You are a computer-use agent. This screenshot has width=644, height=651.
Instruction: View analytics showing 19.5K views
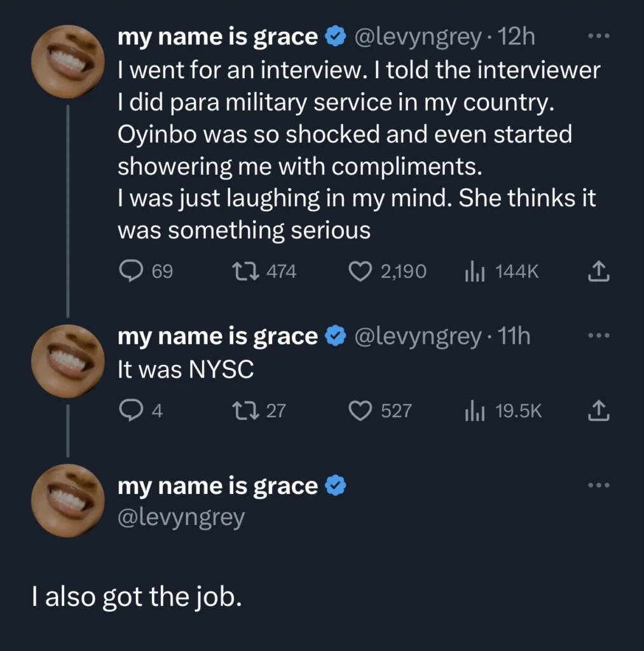click(x=475, y=411)
